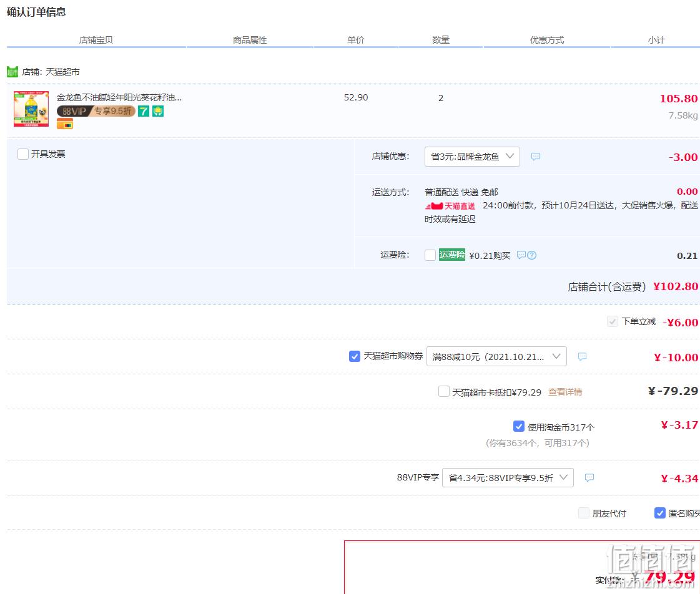Open the 天猫超市 shop name

[x=62, y=72]
